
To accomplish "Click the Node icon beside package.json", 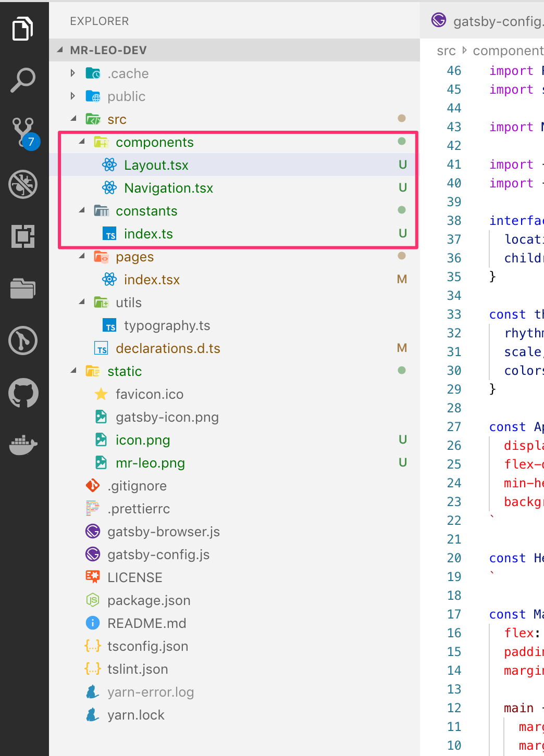I will pyautogui.click(x=93, y=600).
